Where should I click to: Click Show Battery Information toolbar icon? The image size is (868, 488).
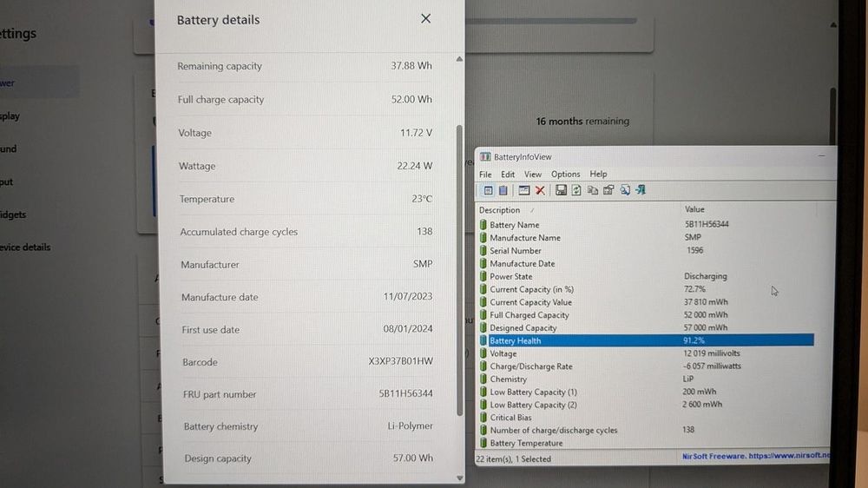click(x=488, y=190)
